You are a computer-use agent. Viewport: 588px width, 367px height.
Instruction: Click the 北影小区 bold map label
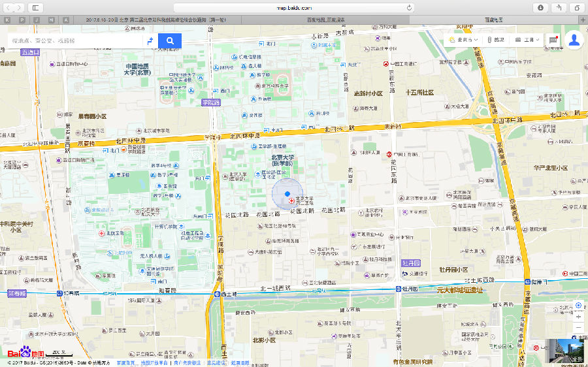[264, 340]
